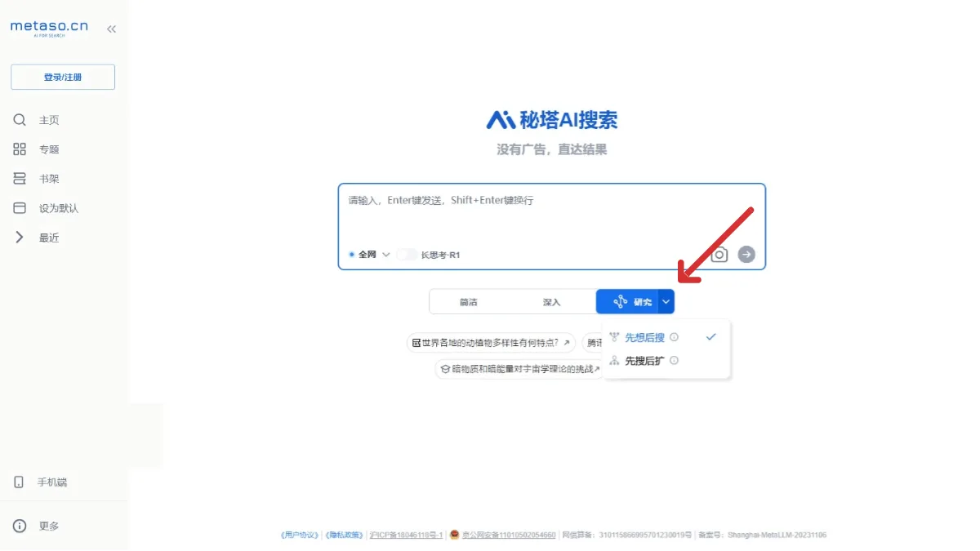Open the 沪ICP备18046118号-1 link
The height and width of the screenshot is (551, 980).
point(406,535)
